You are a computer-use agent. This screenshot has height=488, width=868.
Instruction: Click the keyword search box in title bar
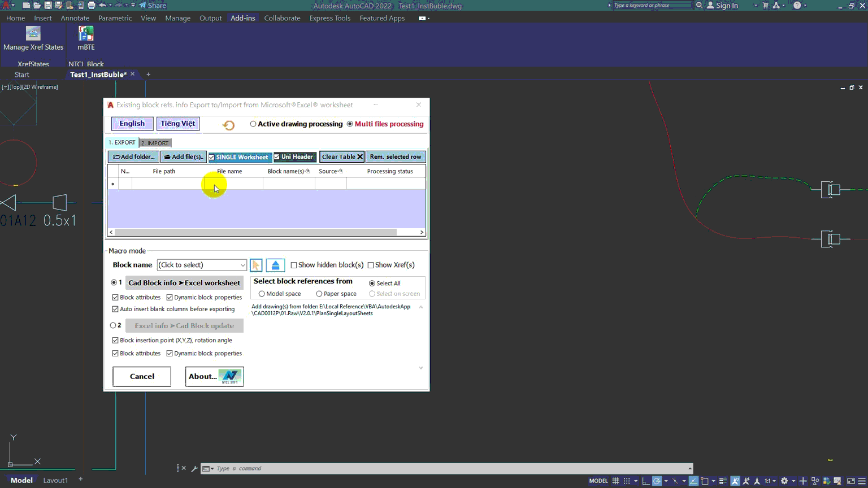pos(653,6)
